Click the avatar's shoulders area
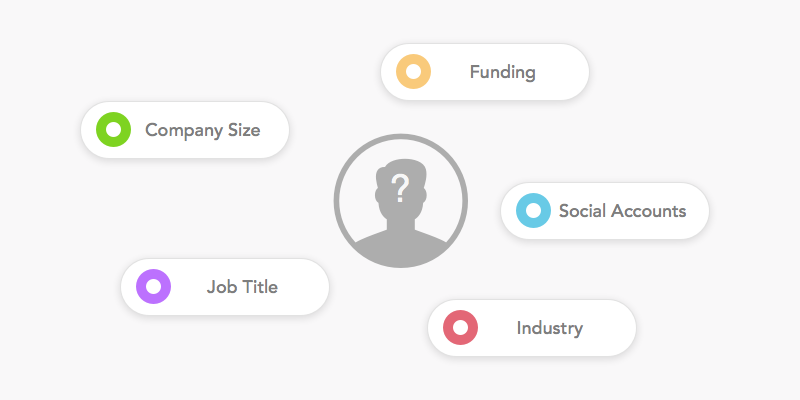 pyautogui.click(x=401, y=247)
